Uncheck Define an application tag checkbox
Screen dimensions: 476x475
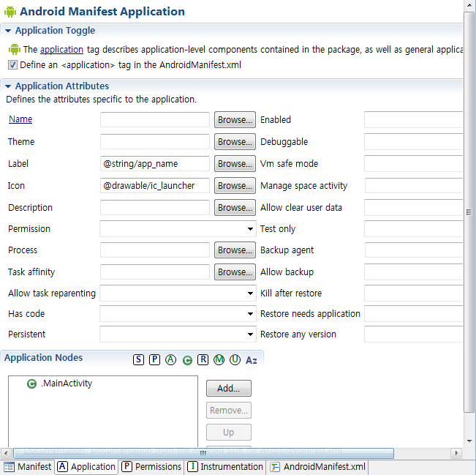(12, 65)
